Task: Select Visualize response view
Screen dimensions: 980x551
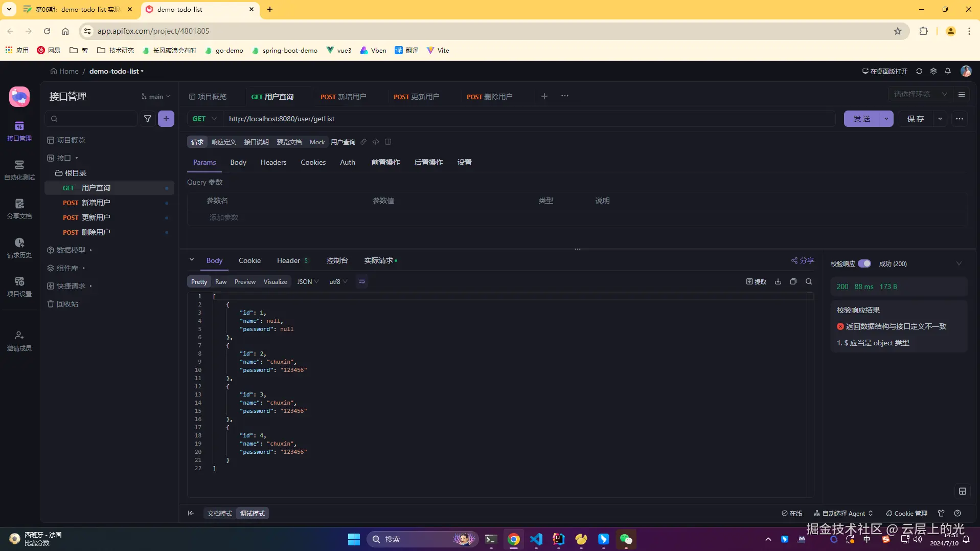Action: 275,281
